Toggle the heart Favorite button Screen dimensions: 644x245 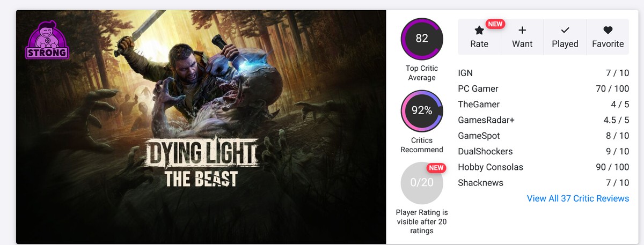(608, 31)
